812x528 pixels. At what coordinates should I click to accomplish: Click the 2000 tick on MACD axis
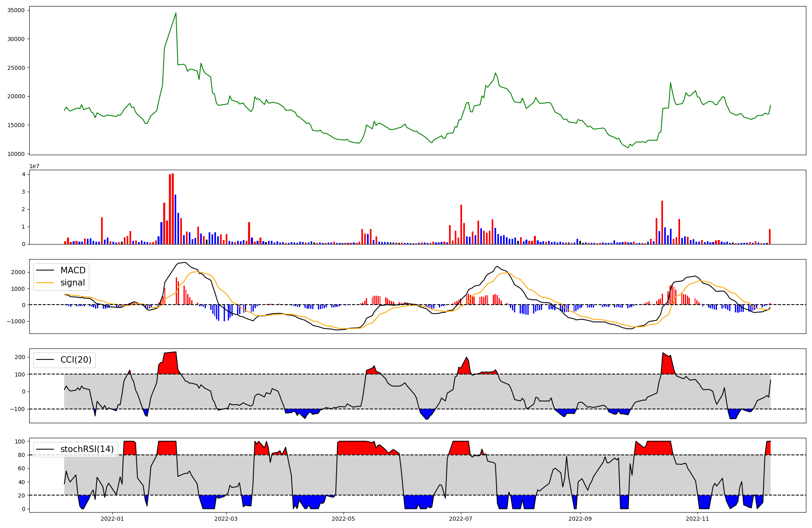tap(18, 272)
